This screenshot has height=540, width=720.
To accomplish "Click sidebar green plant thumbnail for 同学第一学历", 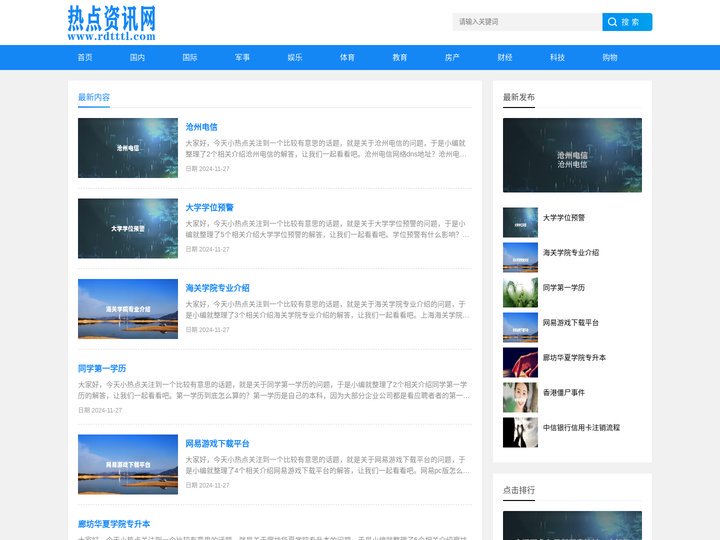I will [520, 292].
